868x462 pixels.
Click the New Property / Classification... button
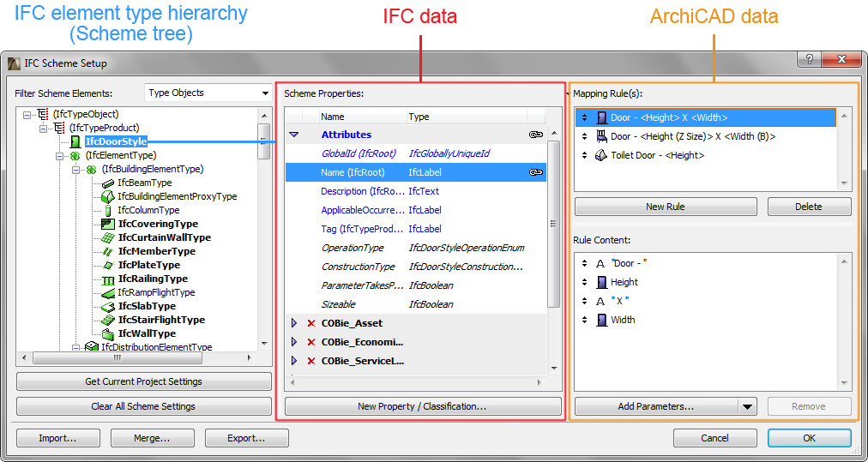(423, 406)
